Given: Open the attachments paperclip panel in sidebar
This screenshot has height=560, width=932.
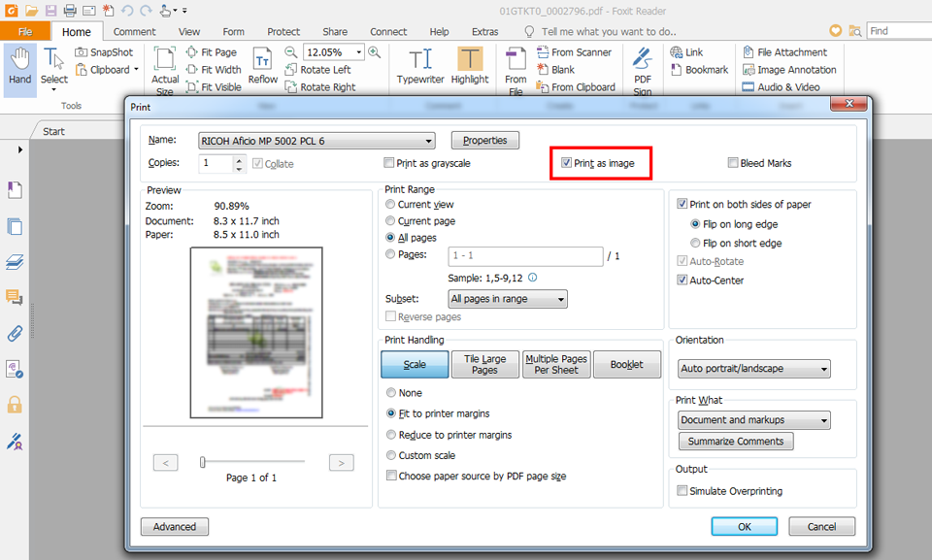Looking at the screenshot, I should (15, 333).
